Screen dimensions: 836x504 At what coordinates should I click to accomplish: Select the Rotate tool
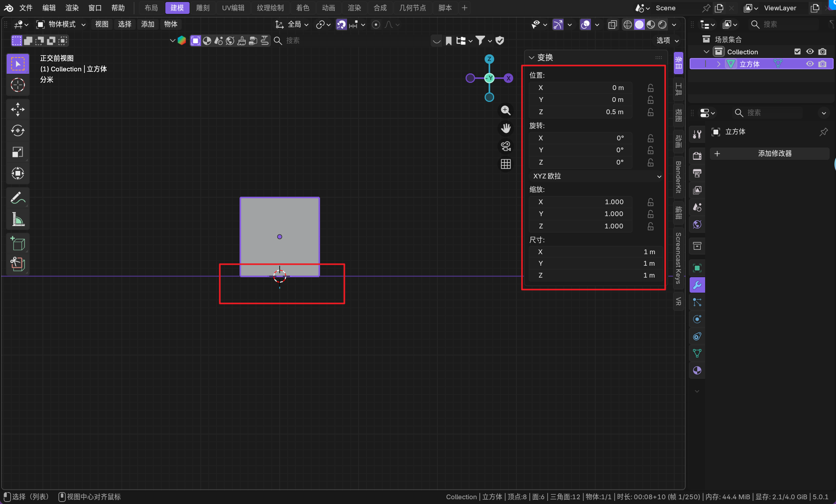[18, 130]
